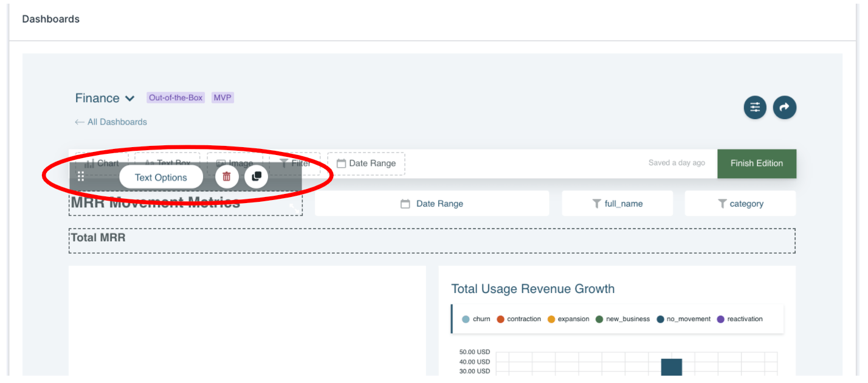Open the category filter
The width and height of the screenshot is (868, 383).
[740, 204]
